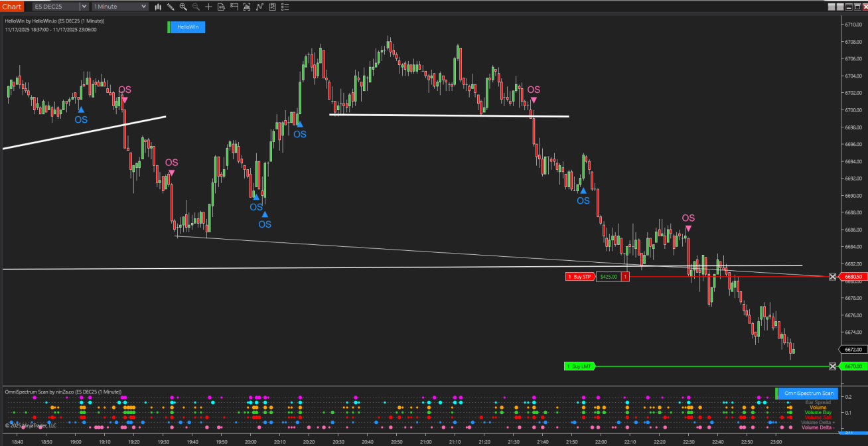Viewport: 868px width, 446px height.
Task: Click the red Buy STP order label
Action: 579,277
